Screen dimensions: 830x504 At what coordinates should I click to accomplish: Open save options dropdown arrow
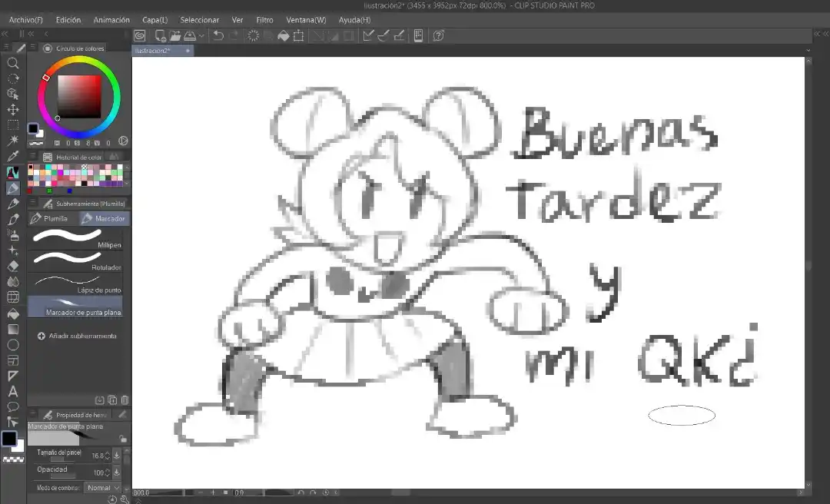pos(201,36)
